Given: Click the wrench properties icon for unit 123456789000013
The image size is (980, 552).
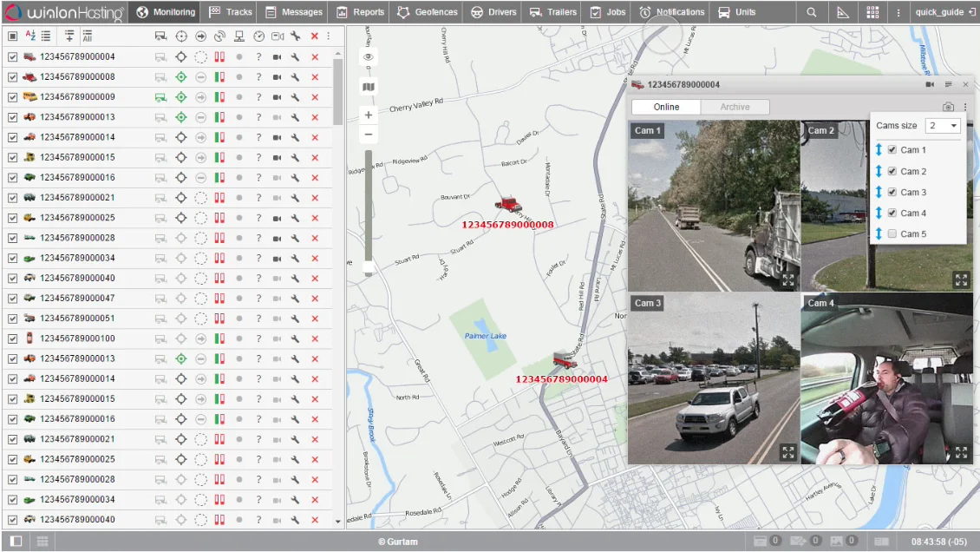Looking at the screenshot, I should 296,117.
